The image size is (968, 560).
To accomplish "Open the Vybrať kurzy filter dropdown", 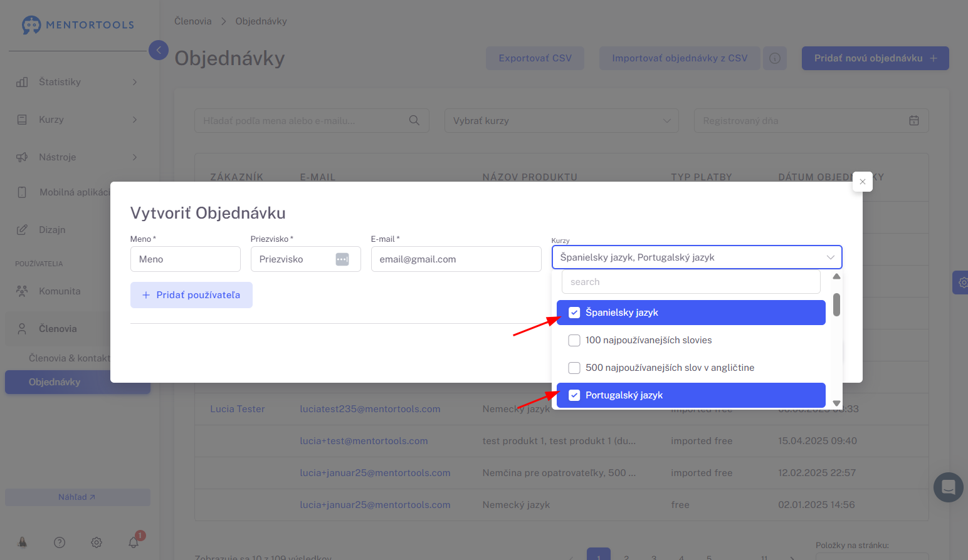I will point(561,121).
